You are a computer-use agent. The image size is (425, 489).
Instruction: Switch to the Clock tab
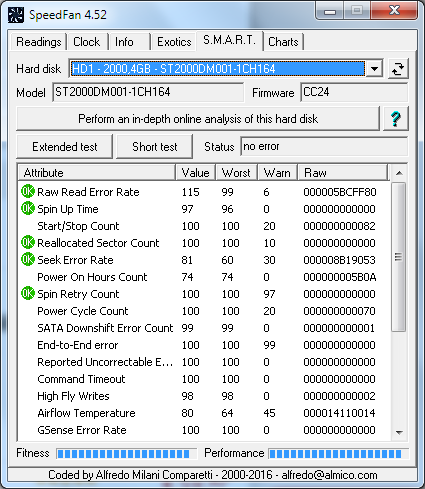coord(87,42)
